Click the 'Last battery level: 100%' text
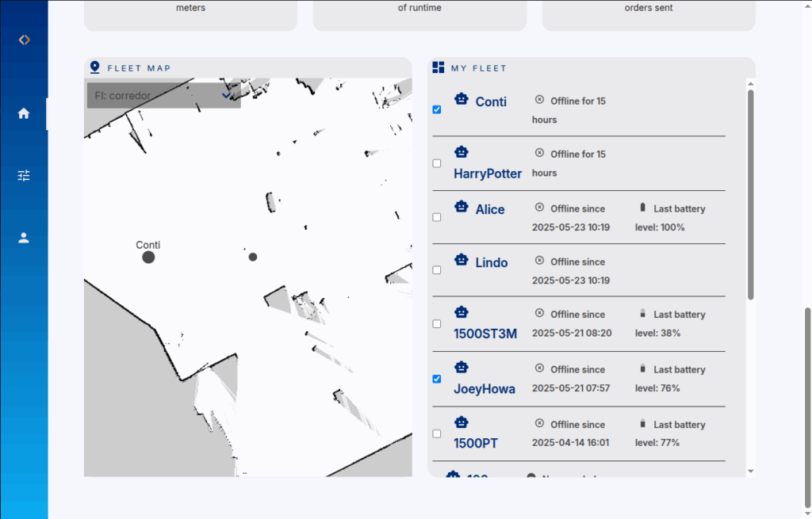812x519 pixels. (670, 218)
